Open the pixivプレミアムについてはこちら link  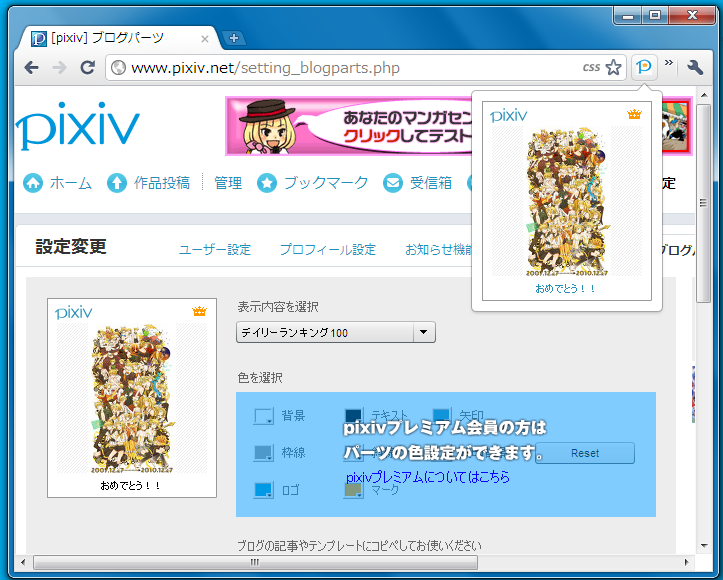pos(427,478)
